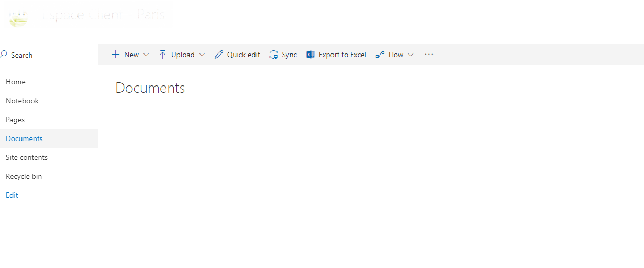The width and height of the screenshot is (644, 268).
Task: Open the Home navigation link
Action: (16, 82)
